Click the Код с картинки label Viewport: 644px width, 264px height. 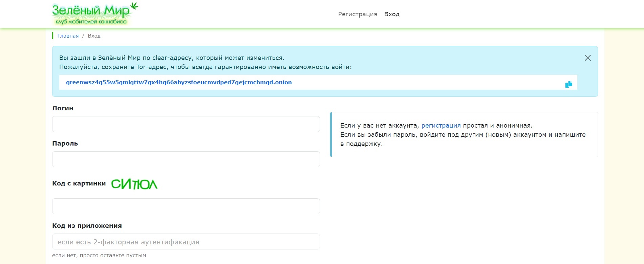pyautogui.click(x=79, y=183)
